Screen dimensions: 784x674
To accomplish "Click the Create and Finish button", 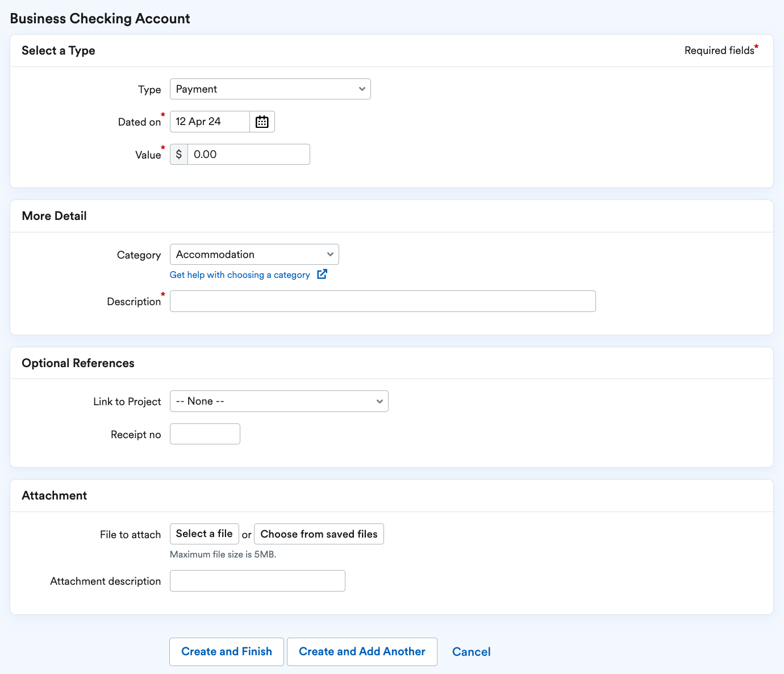I will [227, 652].
